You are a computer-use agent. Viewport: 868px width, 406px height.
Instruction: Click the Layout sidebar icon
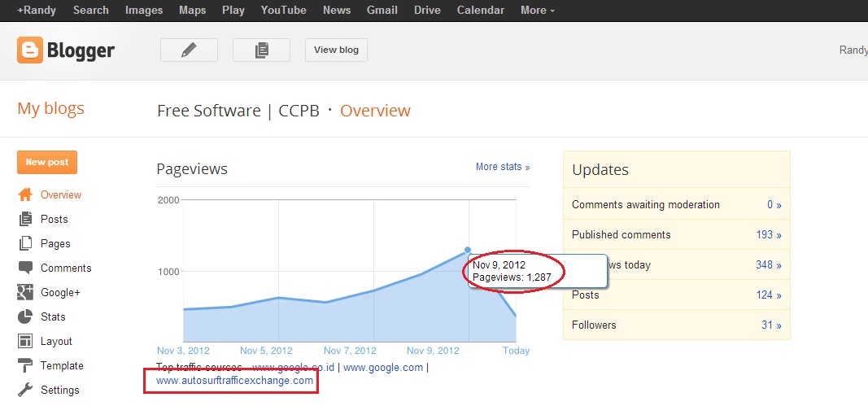click(x=25, y=341)
